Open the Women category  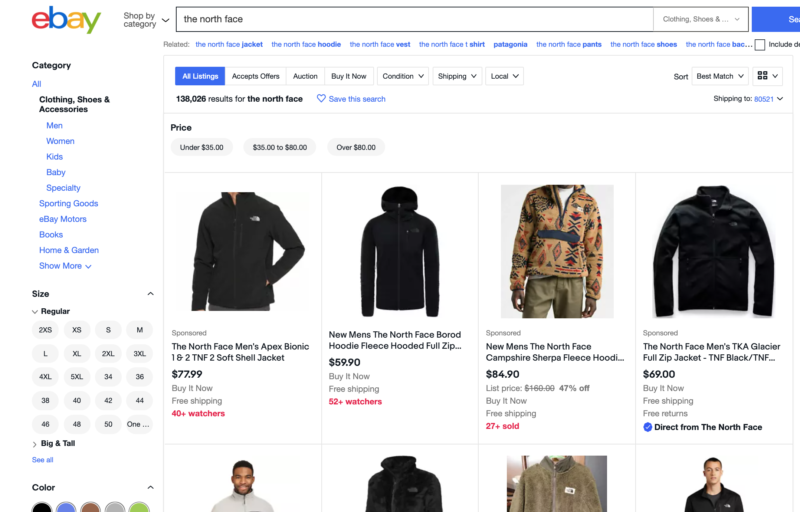pyautogui.click(x=60, y=141)
